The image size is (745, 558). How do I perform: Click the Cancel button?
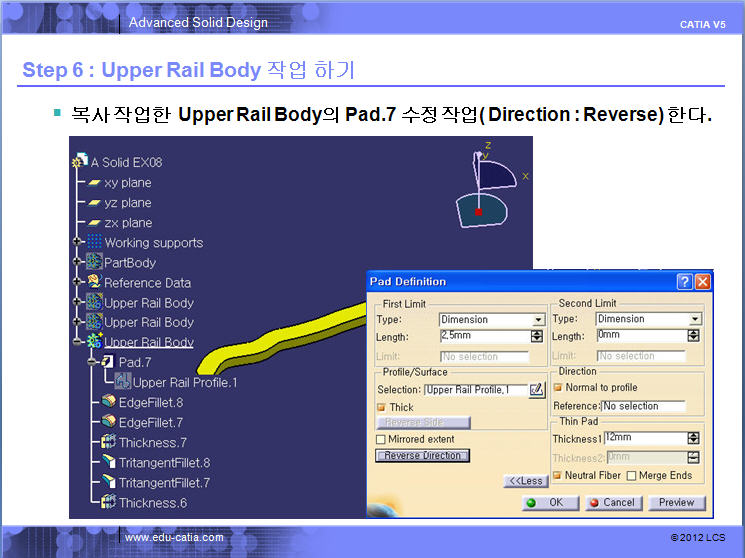coord(614,503)
